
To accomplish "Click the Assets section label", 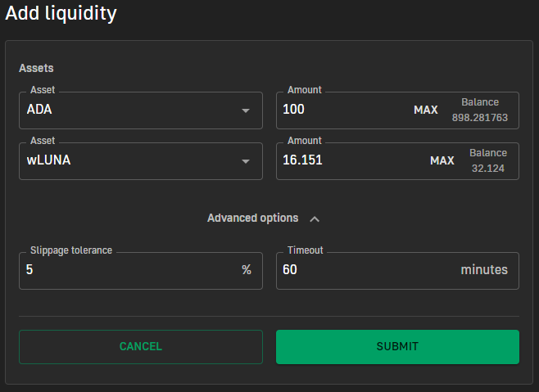I will click(36, 68).
